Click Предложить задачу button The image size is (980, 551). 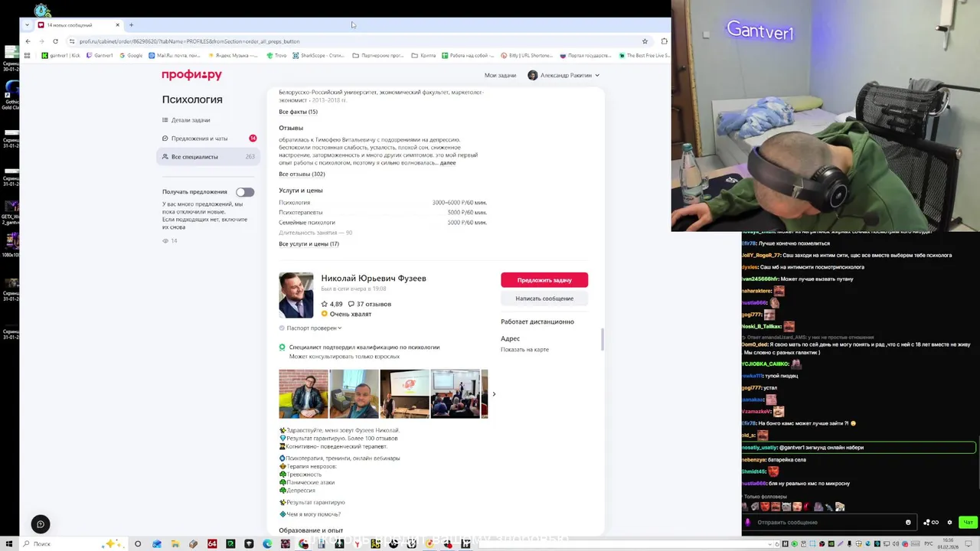pos(544,280)
